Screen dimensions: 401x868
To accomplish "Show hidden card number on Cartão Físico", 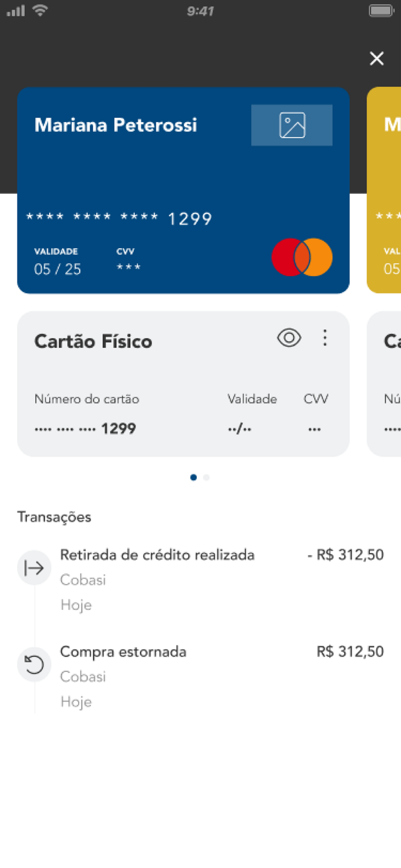I will (x=289, y=337).
